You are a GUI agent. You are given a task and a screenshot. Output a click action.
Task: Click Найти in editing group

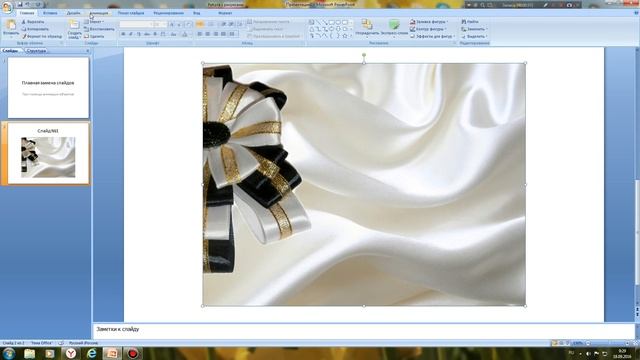[x=470, y=22]
